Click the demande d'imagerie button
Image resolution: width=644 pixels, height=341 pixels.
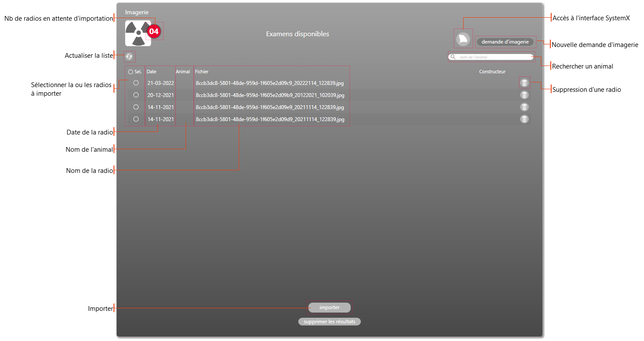point(505,42)
